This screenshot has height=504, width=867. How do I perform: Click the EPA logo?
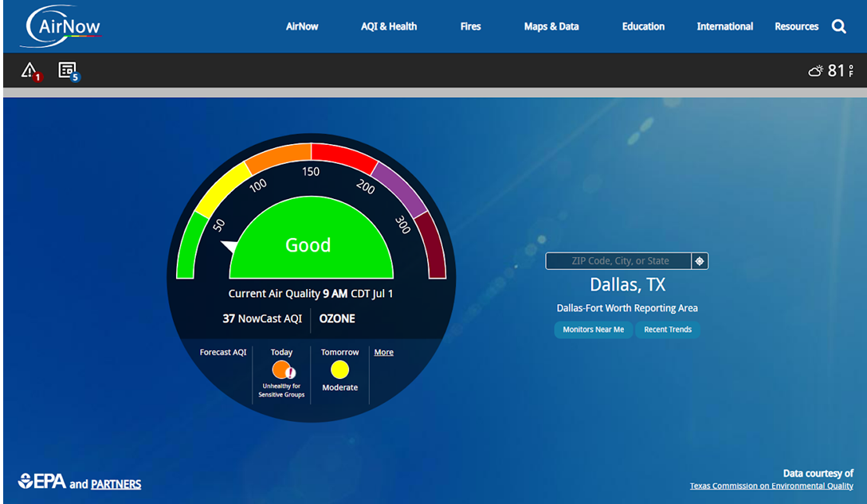pos(42,482)
